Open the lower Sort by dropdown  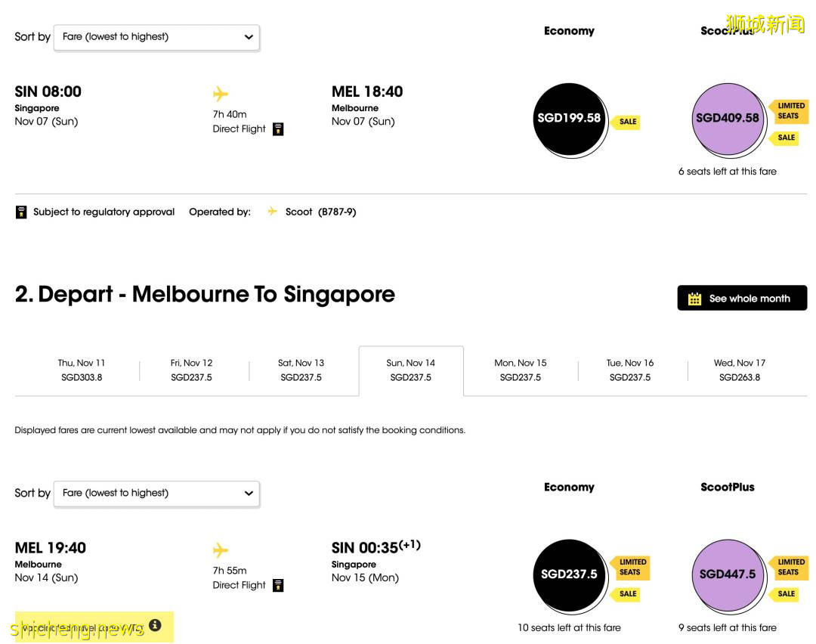(x=156, y=494)
